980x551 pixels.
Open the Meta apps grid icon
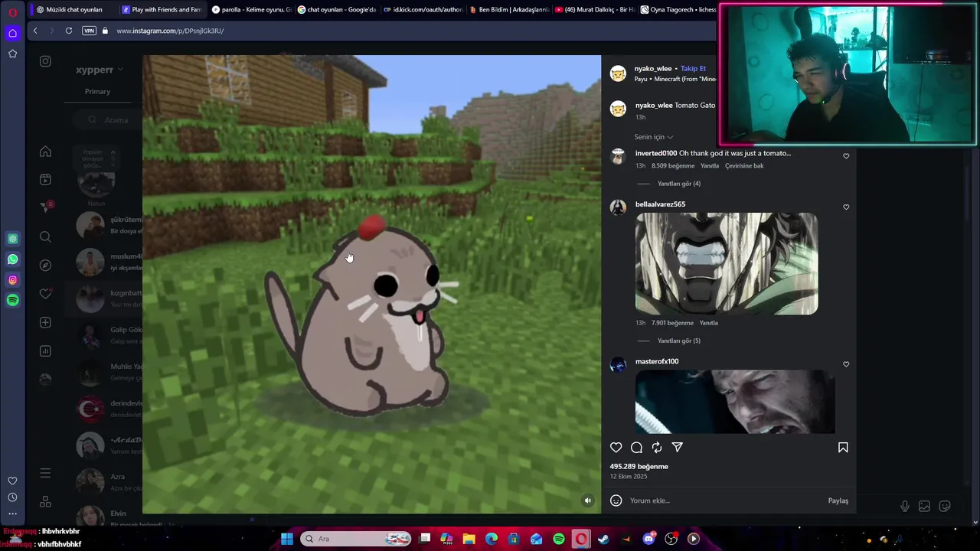click(45, 502)
